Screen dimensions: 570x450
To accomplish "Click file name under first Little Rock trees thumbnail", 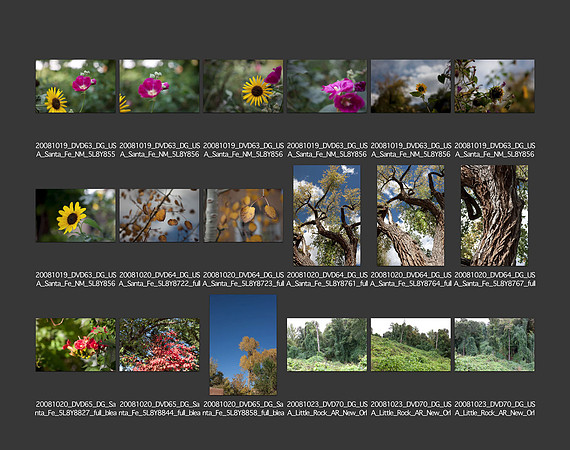I will (x=327, y=408).
